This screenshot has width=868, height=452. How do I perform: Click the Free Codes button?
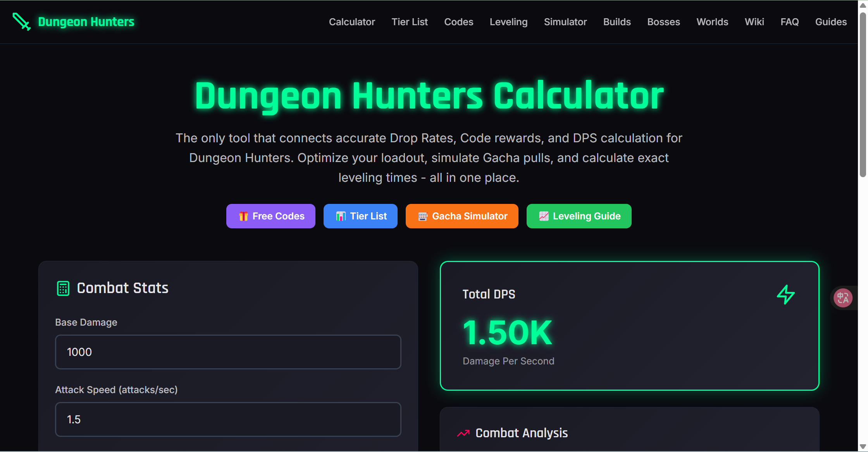coord(270,216)
